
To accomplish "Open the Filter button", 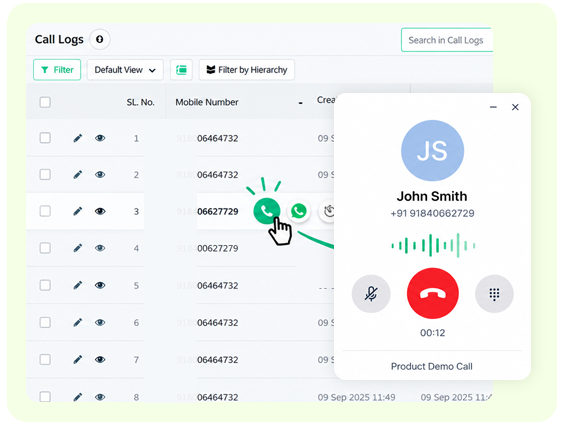I will (x=57, y=70).
